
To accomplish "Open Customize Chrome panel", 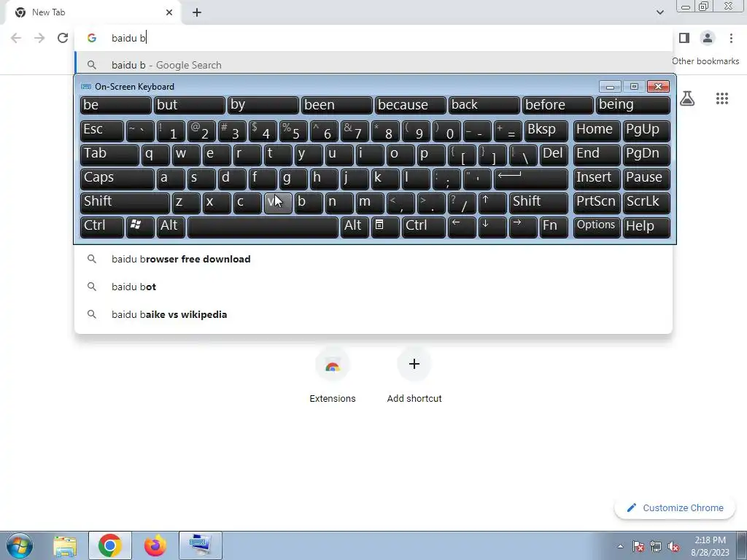I will tap(675, 508).
